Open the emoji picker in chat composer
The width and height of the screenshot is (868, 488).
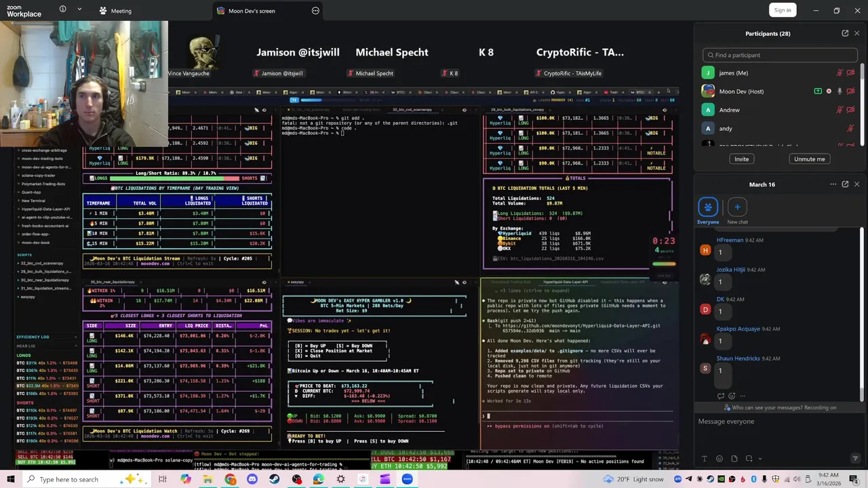719,459
